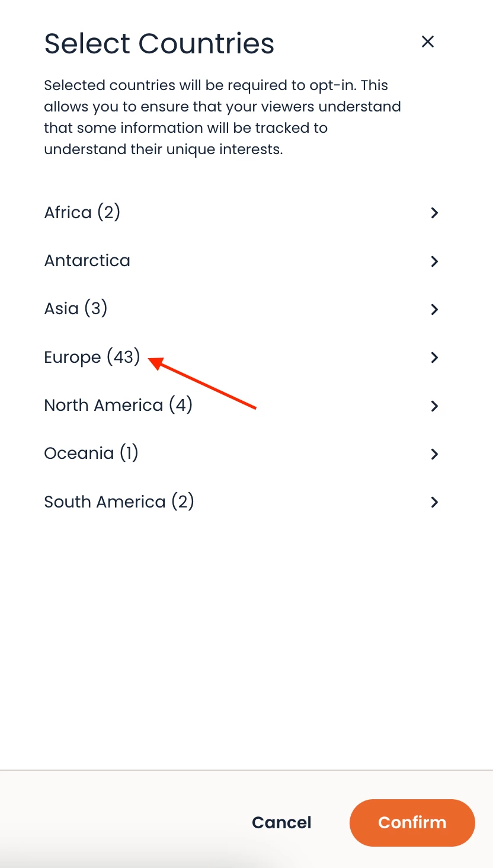Image resolution: width=493 pixels, height=868 pixels.
Task: Choose the South America (2) label
Action: click(119, 502)
